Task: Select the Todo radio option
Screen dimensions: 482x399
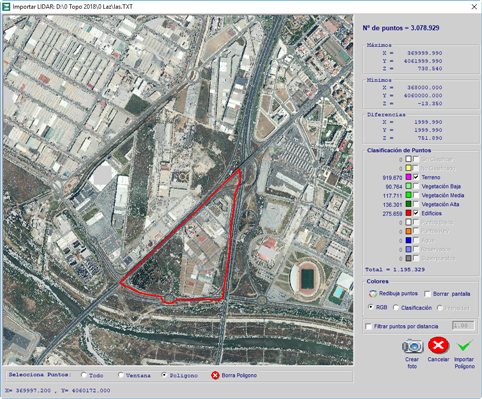Action: [x=84, y=375]
